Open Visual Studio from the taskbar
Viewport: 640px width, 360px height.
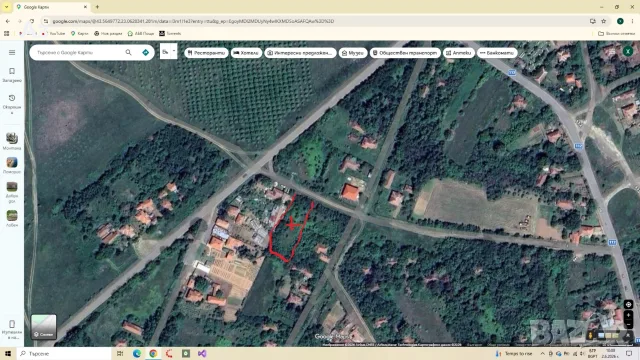tap(202, 353)
